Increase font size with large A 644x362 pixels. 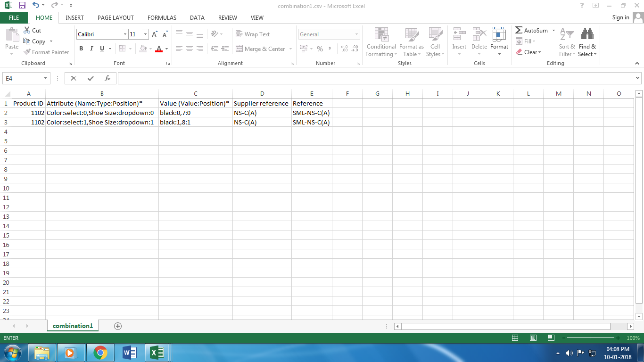(155, 34)
